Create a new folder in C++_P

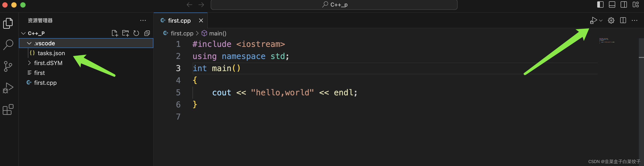125,33
